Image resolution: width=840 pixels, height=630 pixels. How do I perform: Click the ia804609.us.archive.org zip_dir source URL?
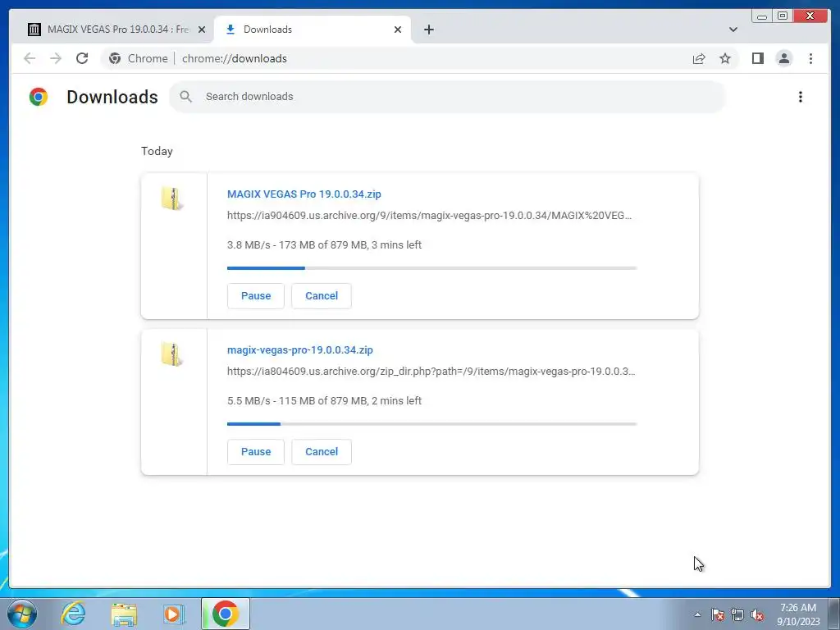click(431, 372)
